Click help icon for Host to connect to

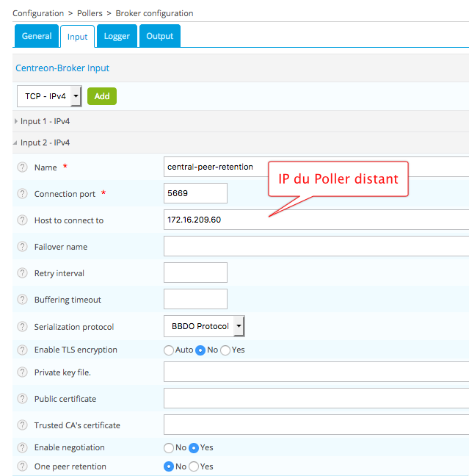click(x=22, y=220)
